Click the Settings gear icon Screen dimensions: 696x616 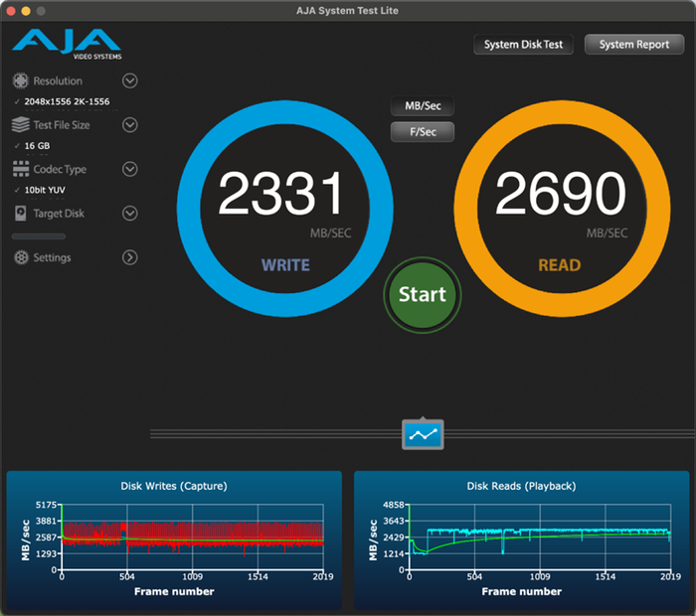21,257
